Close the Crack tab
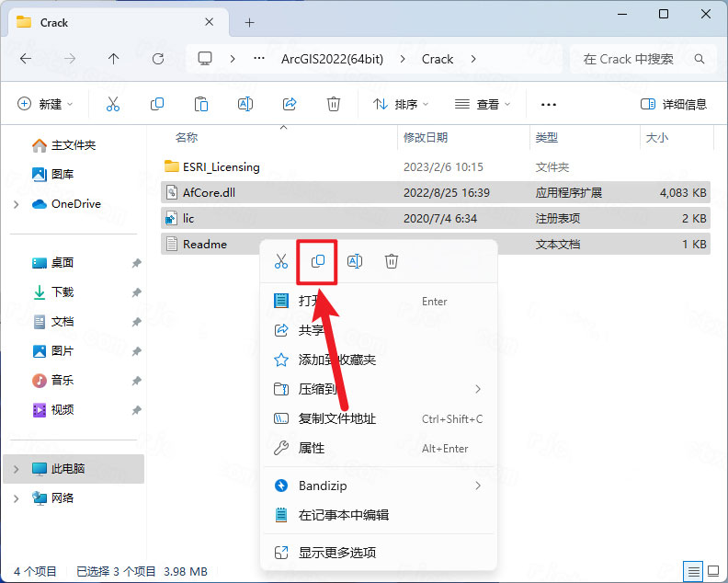Viewport: 728px width, 583px height. coord(210,22)
